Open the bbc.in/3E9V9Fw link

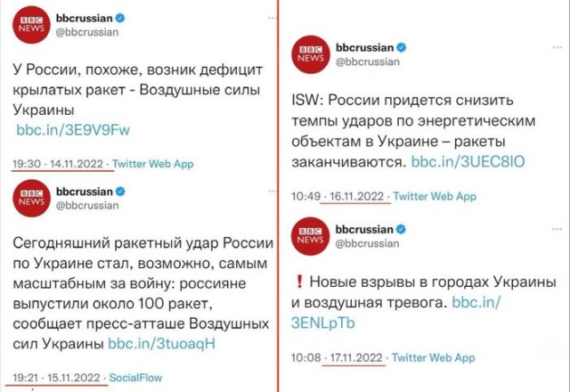pyautogui.click(x=73, y=131)
